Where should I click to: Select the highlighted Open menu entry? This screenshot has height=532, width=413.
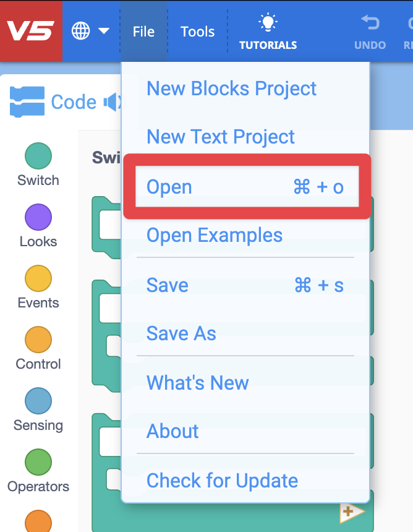[x=169, y=187]
